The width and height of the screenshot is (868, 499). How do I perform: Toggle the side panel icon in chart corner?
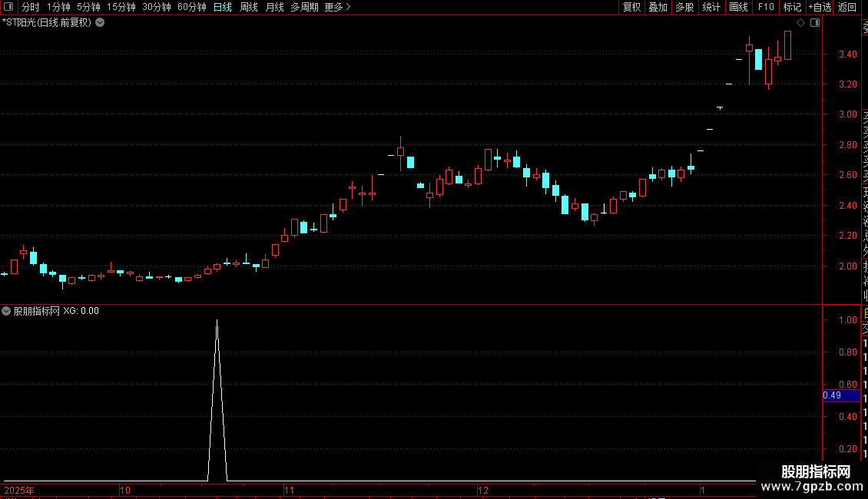click(x=815, y=23)
